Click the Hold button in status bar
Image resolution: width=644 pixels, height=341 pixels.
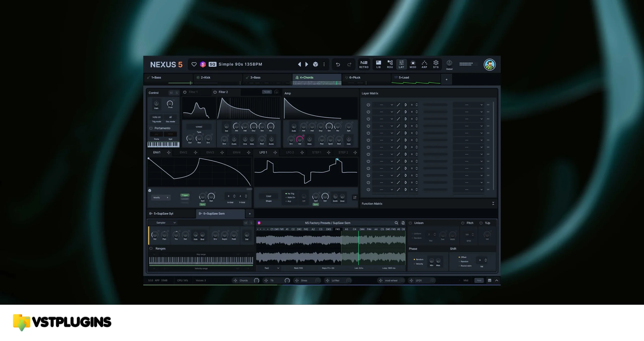coord(479,280)
